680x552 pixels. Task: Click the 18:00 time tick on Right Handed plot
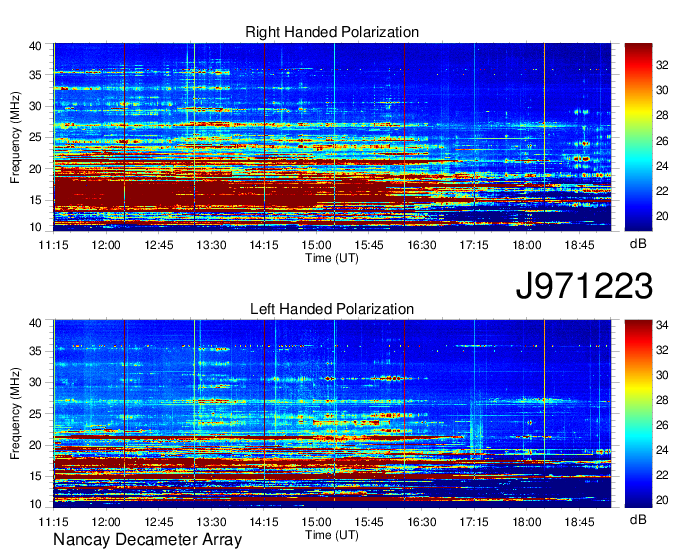(x=527, y=245)
